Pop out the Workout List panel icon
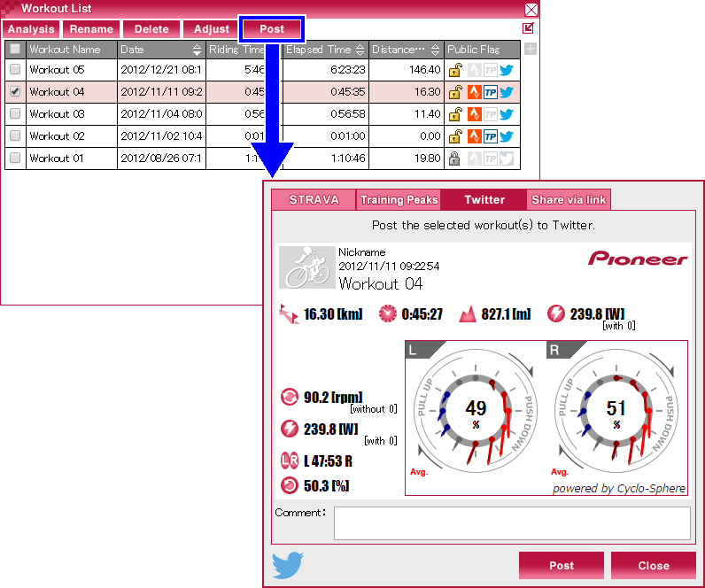The image size is (705, 588). pos(528,27)
